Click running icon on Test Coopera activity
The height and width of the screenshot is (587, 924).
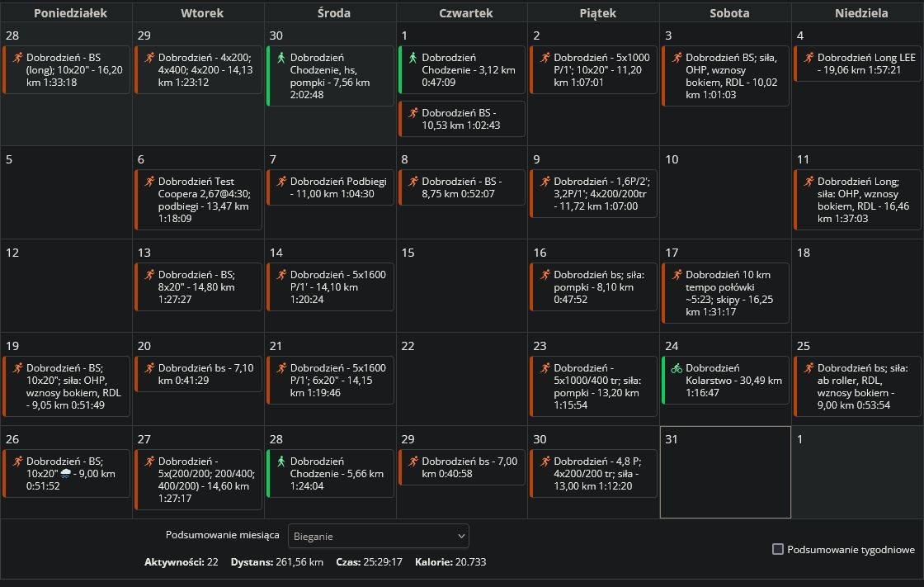click(x=149, y=182)
